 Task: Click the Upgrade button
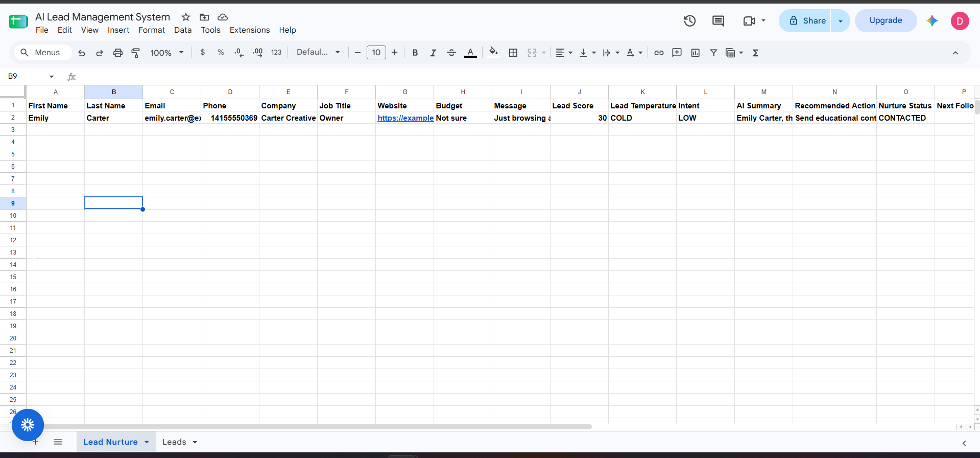point(886,21)
